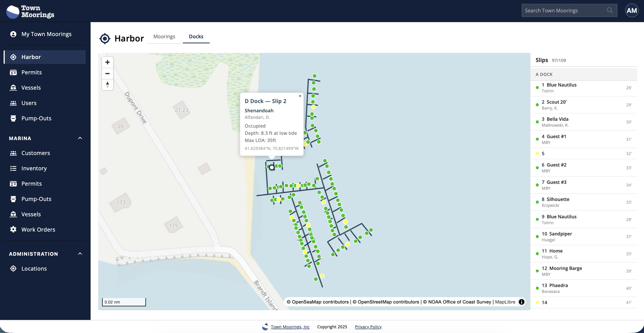Click the Harbor target icon in heading
Screen dimensions: 644x333
[105, 39]
